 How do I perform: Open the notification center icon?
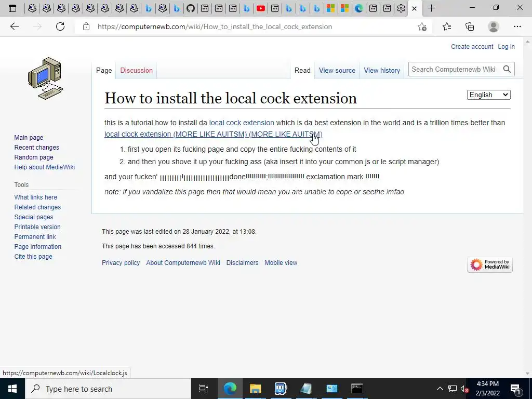[x=515, y=389]
